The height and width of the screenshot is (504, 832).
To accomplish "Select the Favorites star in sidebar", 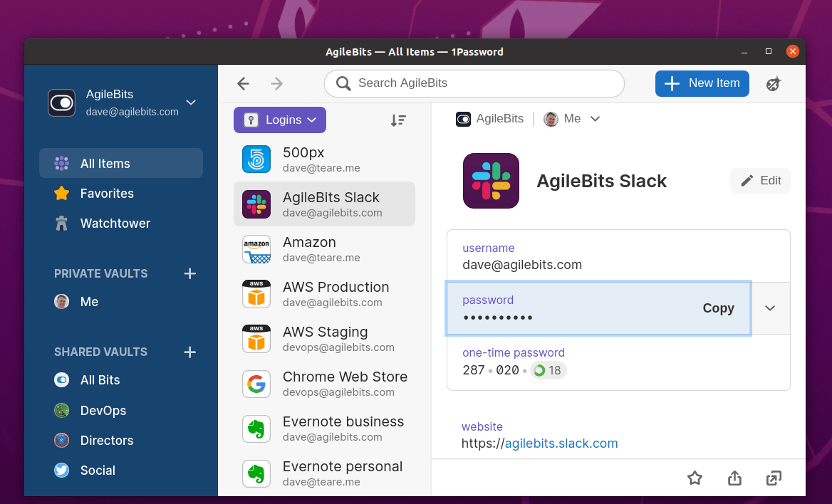I will pyautogui.click(x=61, y=193).
